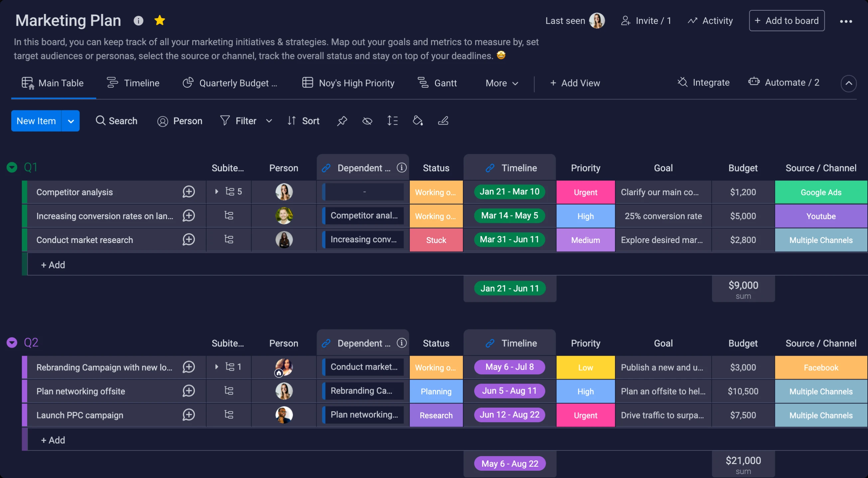Image resolution: width=868 pixels, height=478 pixels.
Task: Click the pin columns icon in toolbar
Action: (342, 121)
